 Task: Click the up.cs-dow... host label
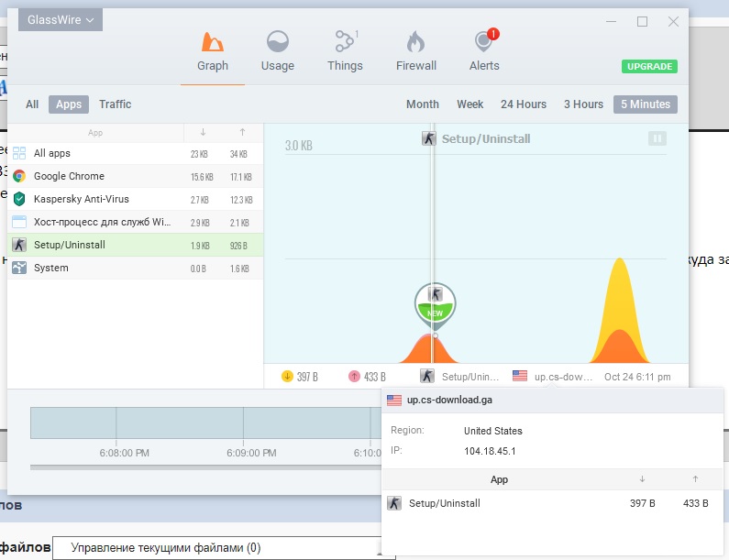(563, 377)
